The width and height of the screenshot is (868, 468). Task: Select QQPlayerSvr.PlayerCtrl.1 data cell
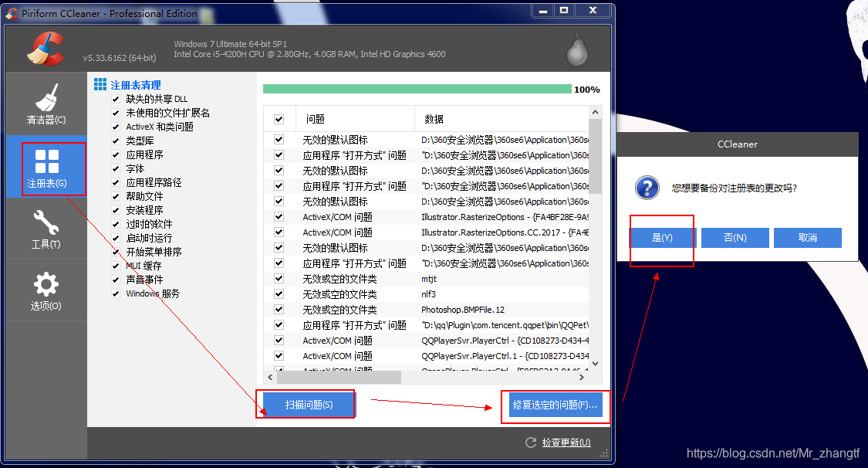(505, 356)
